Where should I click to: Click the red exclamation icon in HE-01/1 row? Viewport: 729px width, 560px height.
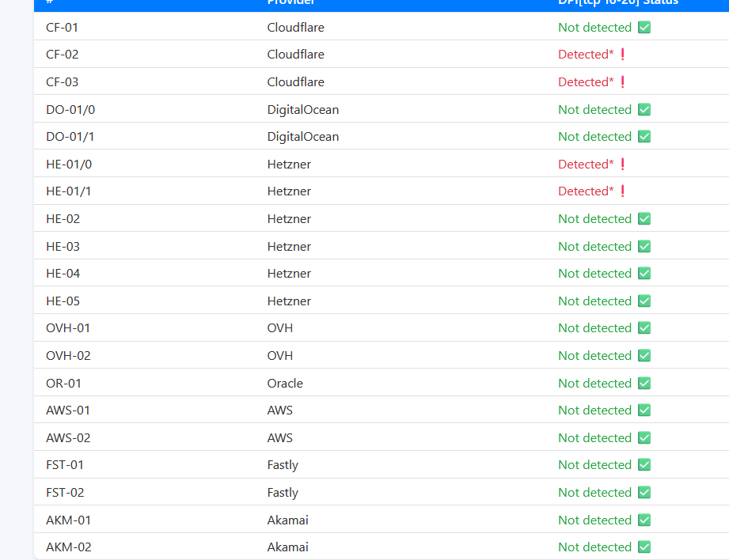click(x=622, y=191)
